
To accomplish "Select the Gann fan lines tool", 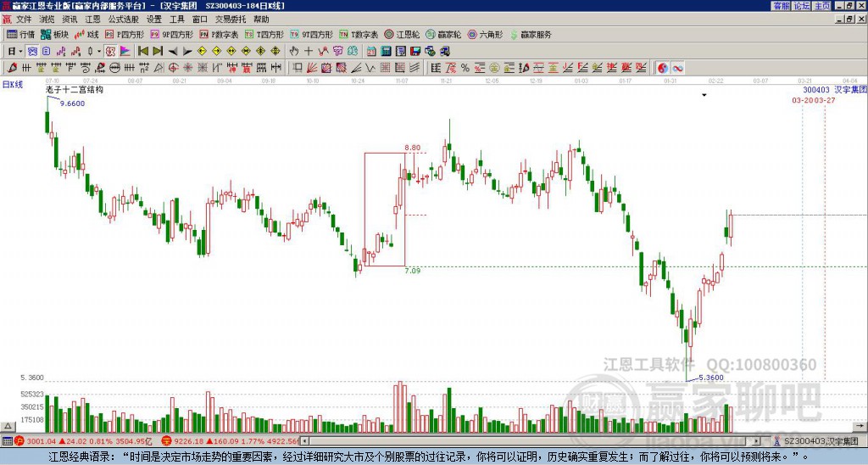I will pyautogui.click(x=312, y=68).
